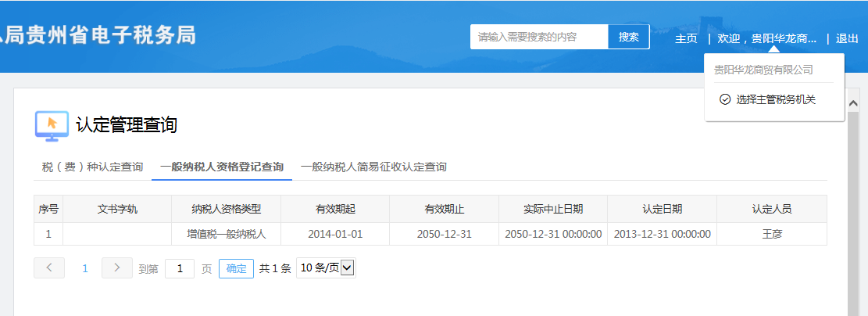Image resolution: width=868 pixels, height=316 pixels.
Task: Click the checkmark icon beside 选择主管税务机关
Action: tap(724, 99)
